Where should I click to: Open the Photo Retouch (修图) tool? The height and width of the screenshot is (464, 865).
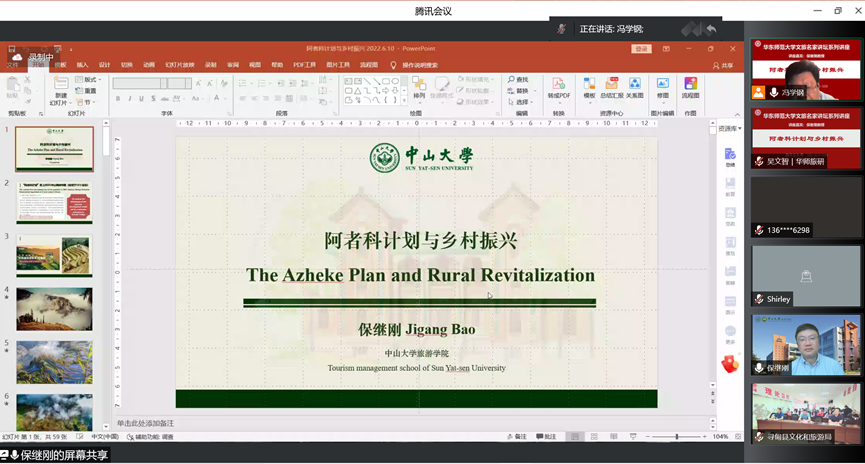click(663, 83)
